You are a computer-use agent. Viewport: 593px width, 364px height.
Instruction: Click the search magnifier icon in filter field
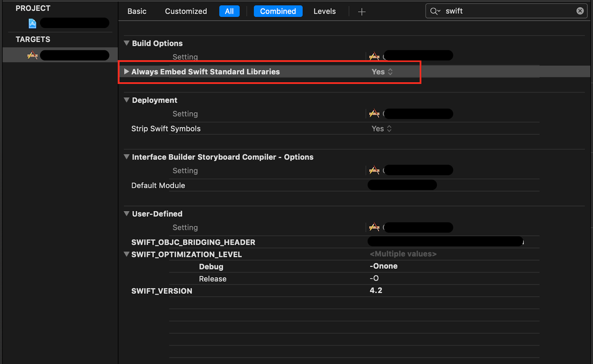[435, 11]
